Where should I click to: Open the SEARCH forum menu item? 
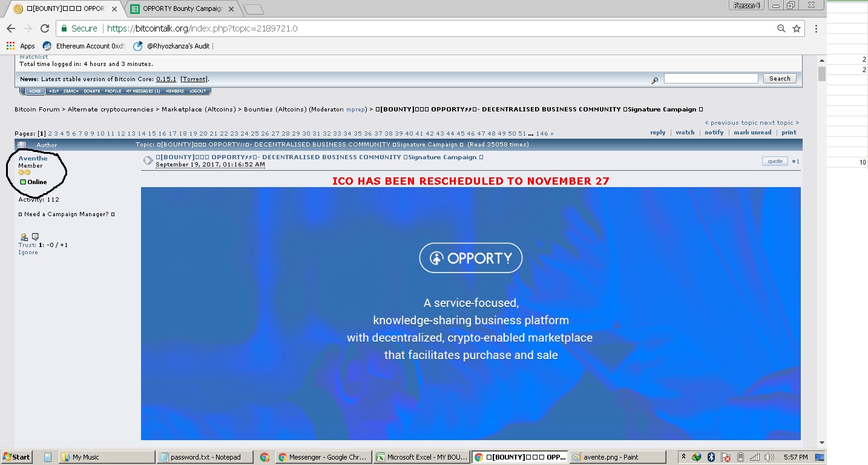[x=71, y=91]
